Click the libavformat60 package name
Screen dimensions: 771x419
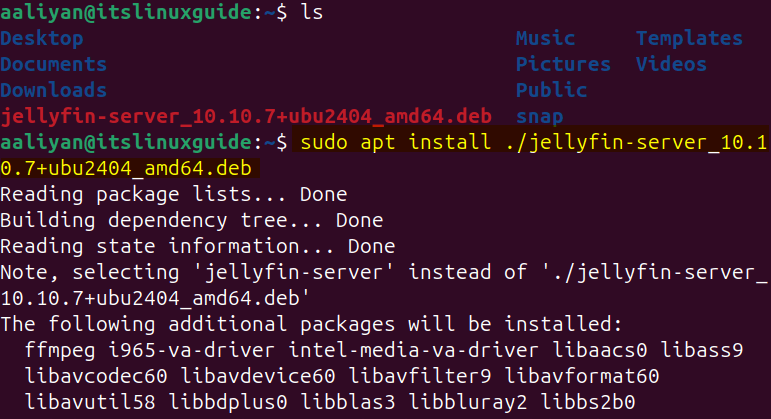pos(582,376)
